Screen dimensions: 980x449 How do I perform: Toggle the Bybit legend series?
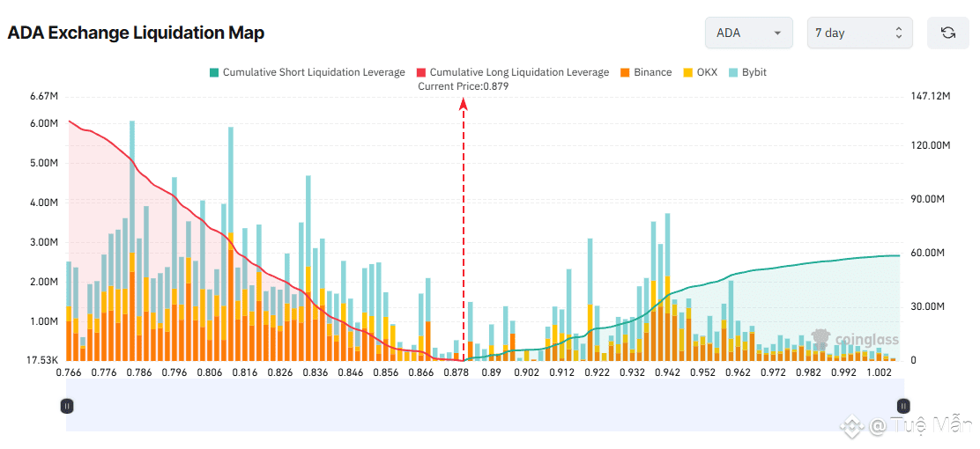pos(747,72)
